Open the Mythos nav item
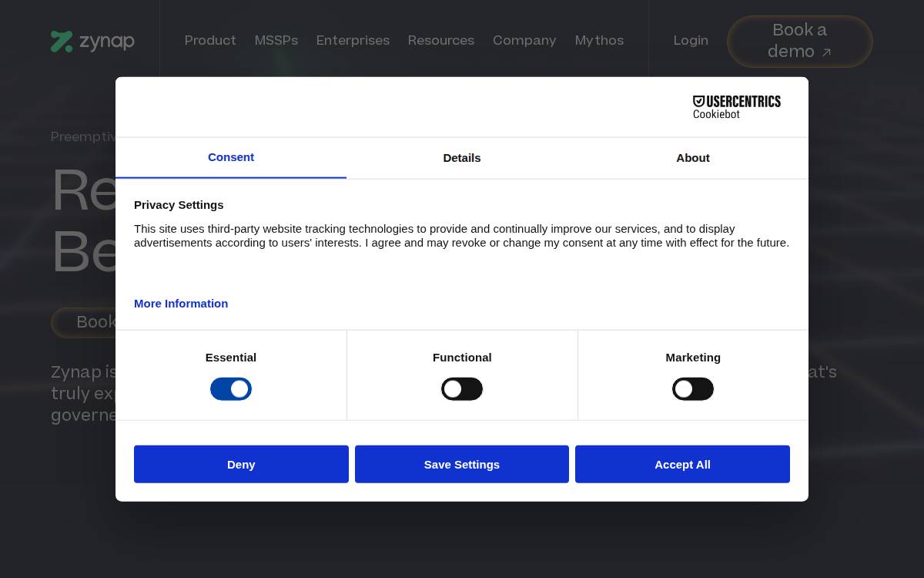This screenshot has width=924, height=578. click(599, 41)
